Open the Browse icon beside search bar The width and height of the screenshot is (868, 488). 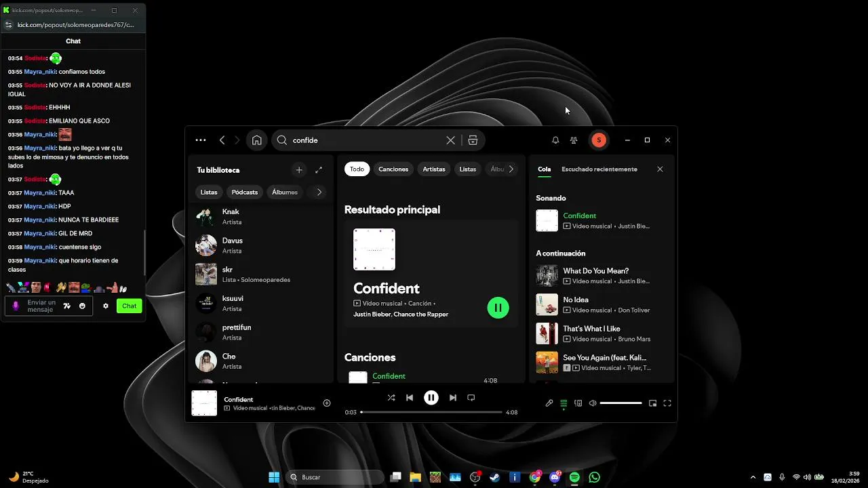coord(473,140)
